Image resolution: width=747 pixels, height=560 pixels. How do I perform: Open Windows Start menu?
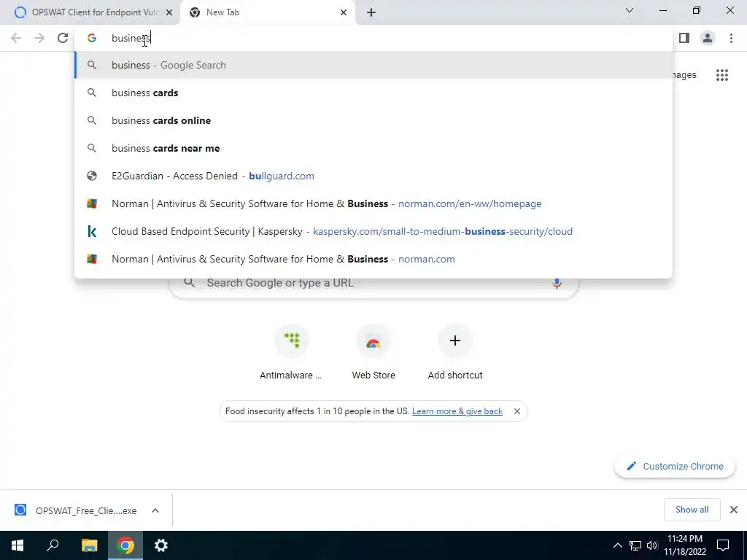(18, 545)
